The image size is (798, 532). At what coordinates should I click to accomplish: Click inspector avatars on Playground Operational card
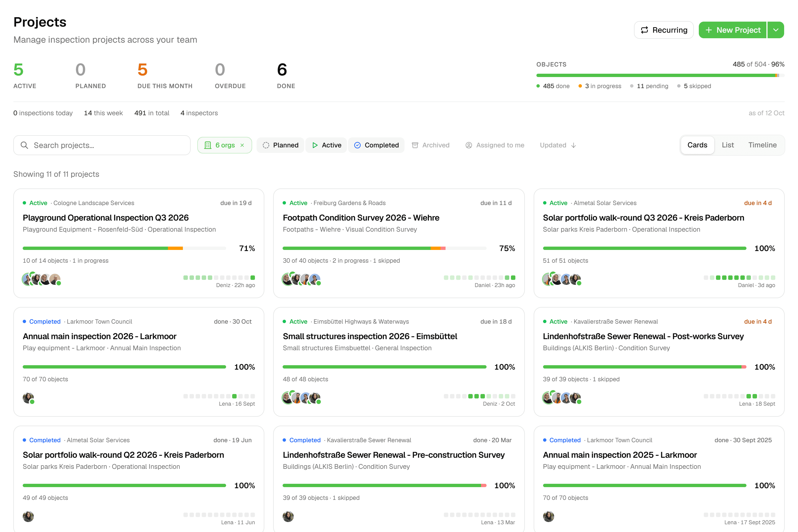point(41,279)
